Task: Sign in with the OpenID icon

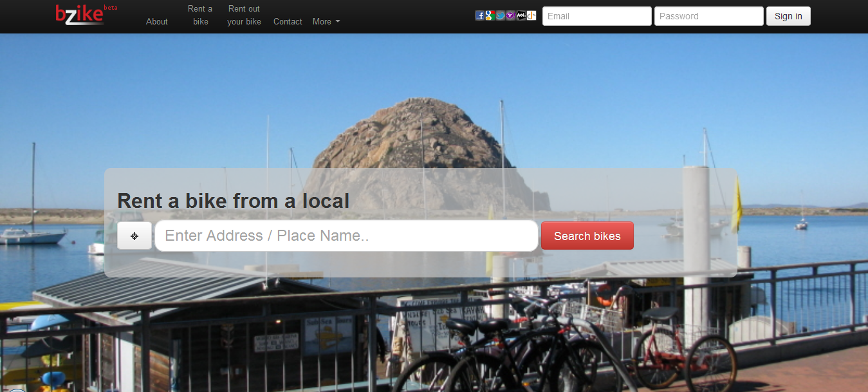Action: [531, 15]
